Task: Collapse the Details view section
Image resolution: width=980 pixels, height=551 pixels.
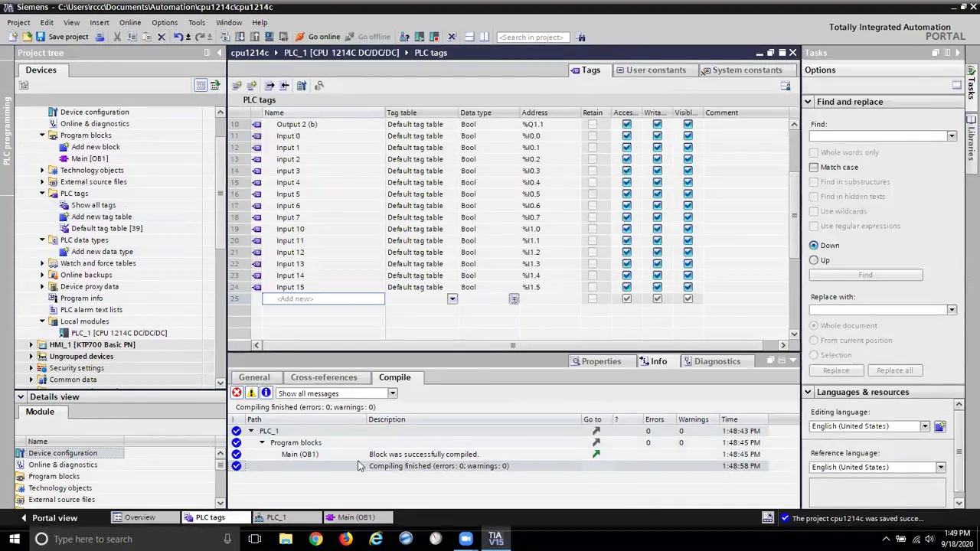Action: click(x=21, y=396)
